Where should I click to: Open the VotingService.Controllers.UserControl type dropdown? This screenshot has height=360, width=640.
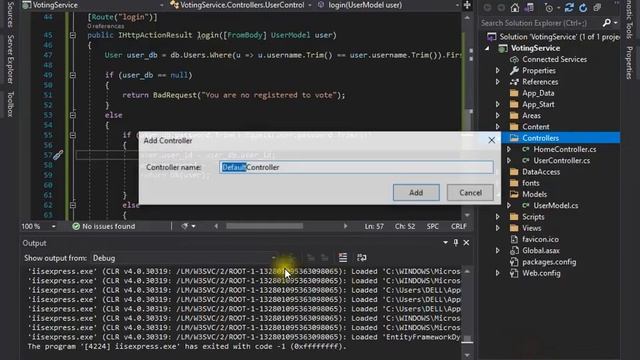pyautogui.click(x=310, y=5)
